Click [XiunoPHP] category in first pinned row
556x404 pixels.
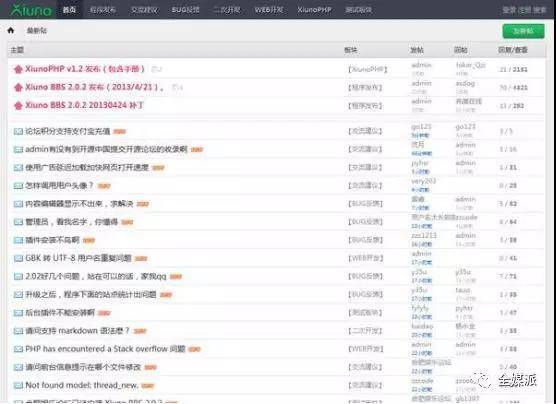click(x=368, y=69)
